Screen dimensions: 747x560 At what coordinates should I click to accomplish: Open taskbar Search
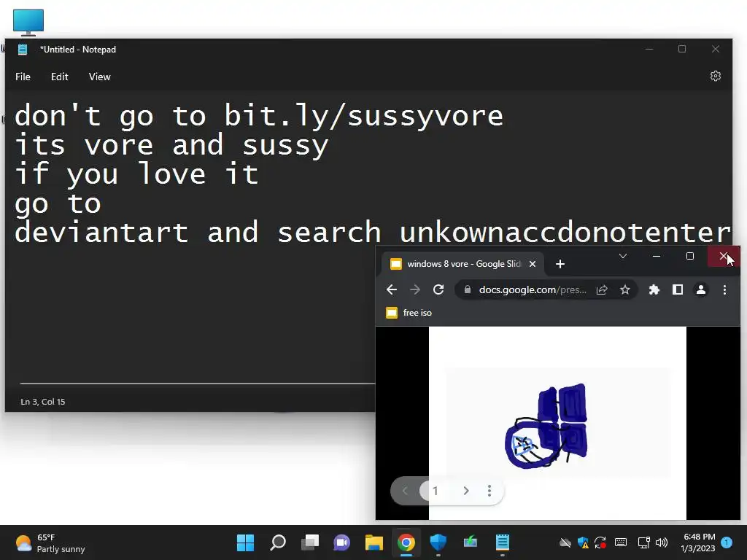pyautogui.click(x=278, y=542)
